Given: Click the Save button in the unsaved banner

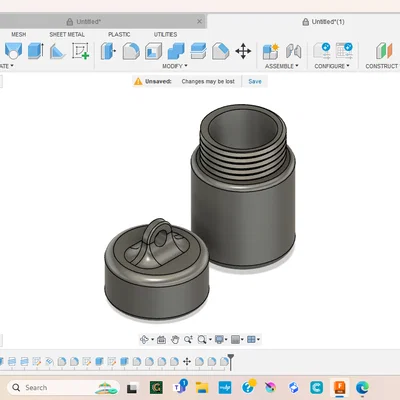Looking at the screenshot, I should coord(255,81).
